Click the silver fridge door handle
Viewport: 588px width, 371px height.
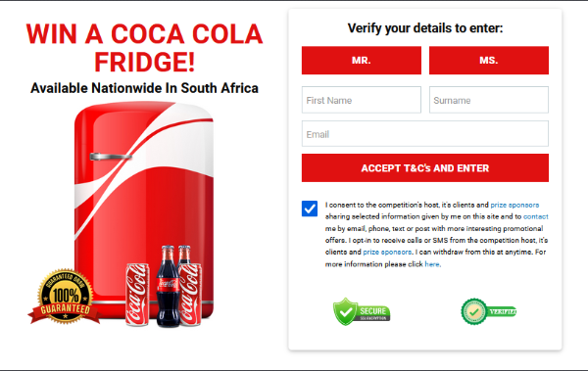pyautogui.click(x=111, y=157)
